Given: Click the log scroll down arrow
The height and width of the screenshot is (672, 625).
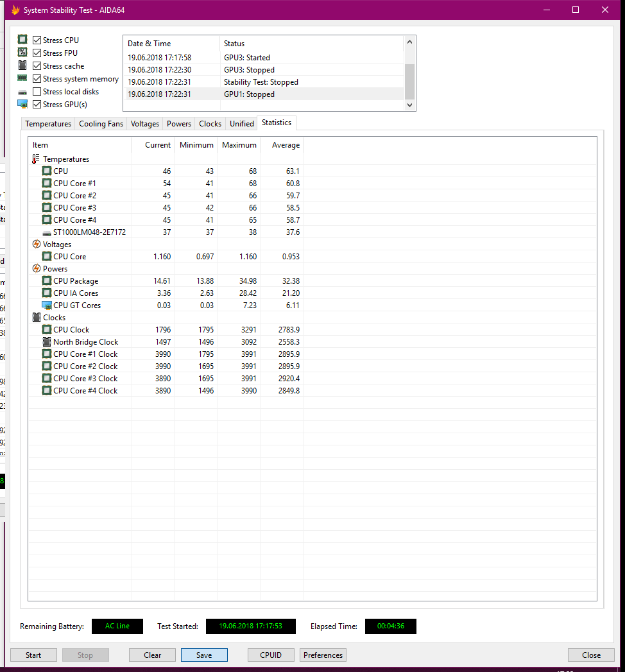Looking at the screenshot, I should coord(409,105).
